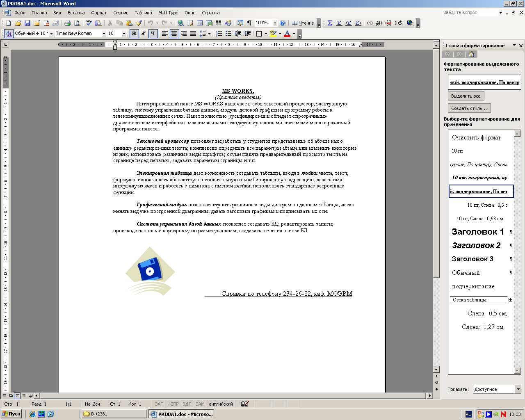Insert Excel worksheet icon
The height and width of the screenshot is (420, 525).
point(209,23)
